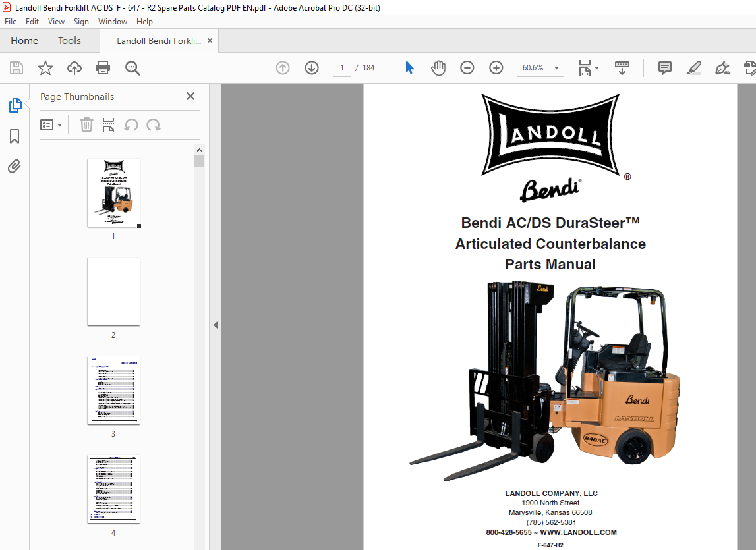Screen dimensions: 756x550
Task: Zoom in with the plus icon
Action: click(x=496, y=68)
